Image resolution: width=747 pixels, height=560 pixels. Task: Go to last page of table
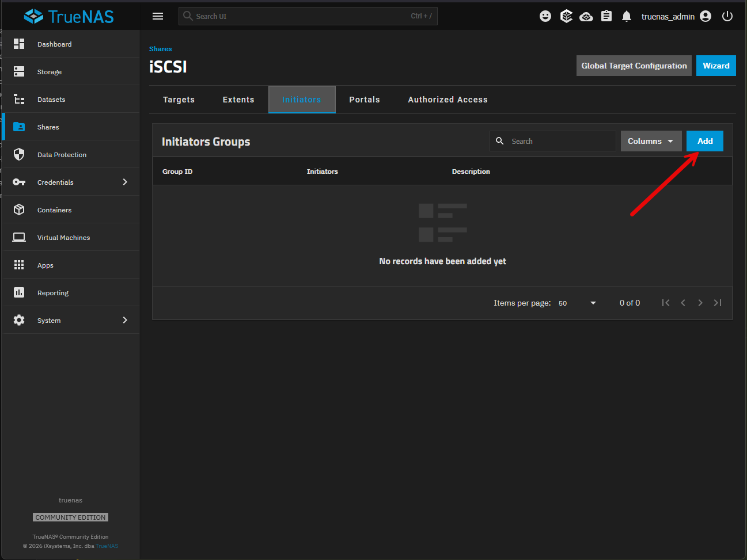pos(718,303)
